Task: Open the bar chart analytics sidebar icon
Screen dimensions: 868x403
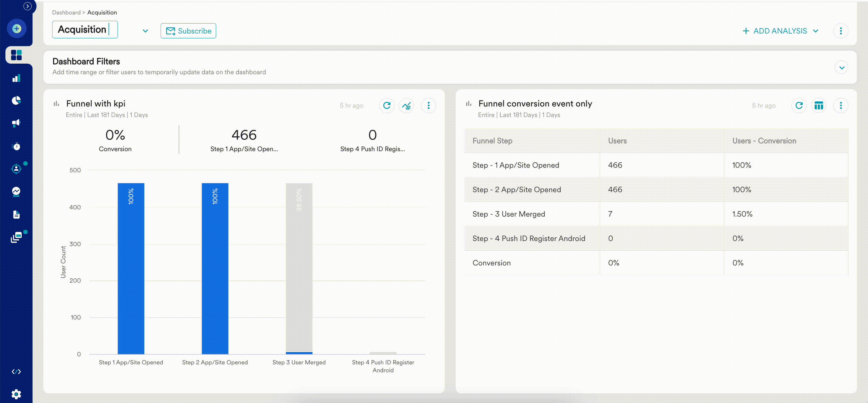Action: pos(16,78)
